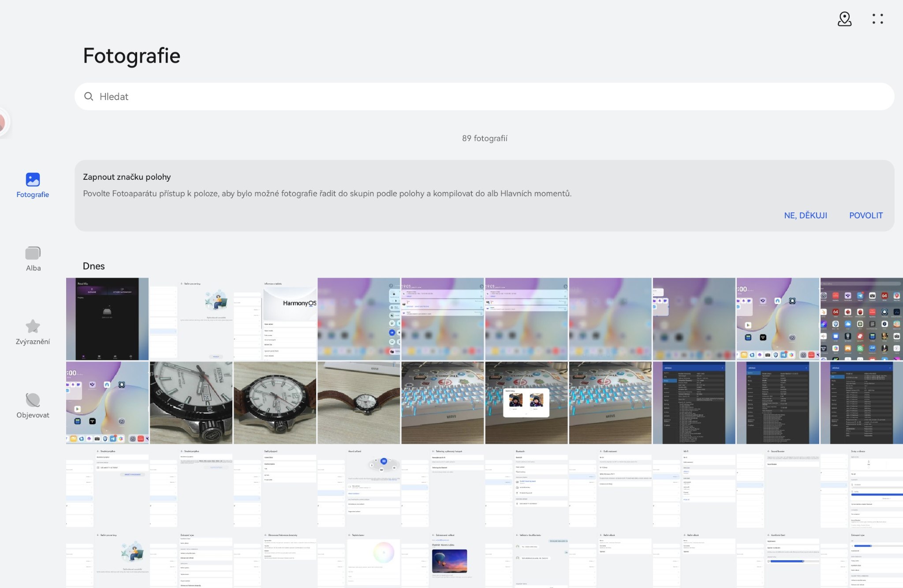Open the HarmonyOS screenshot thumbnail
The image size is (903, 588).
275,319
